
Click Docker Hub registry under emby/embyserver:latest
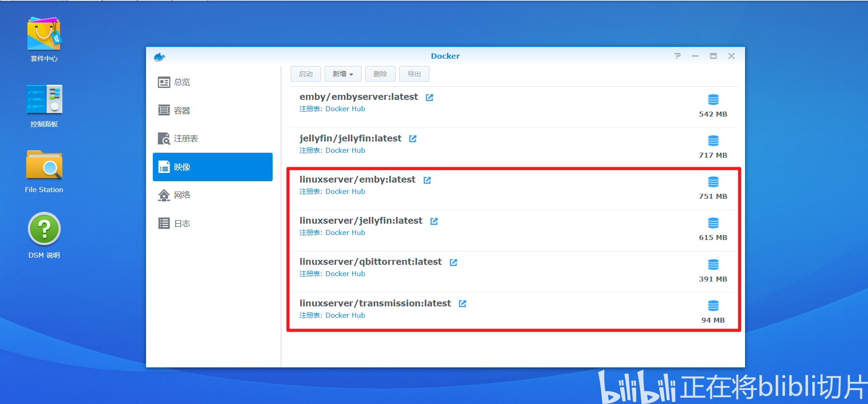pos(345,109)
